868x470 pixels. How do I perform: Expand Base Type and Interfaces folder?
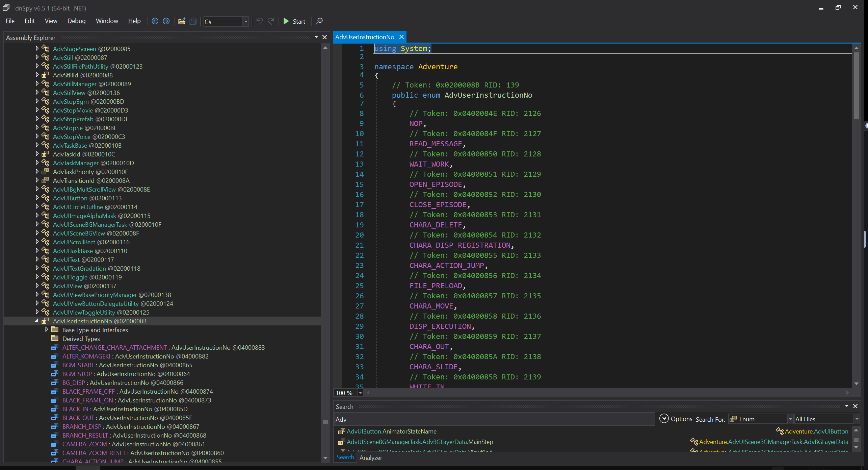point(47,330)
